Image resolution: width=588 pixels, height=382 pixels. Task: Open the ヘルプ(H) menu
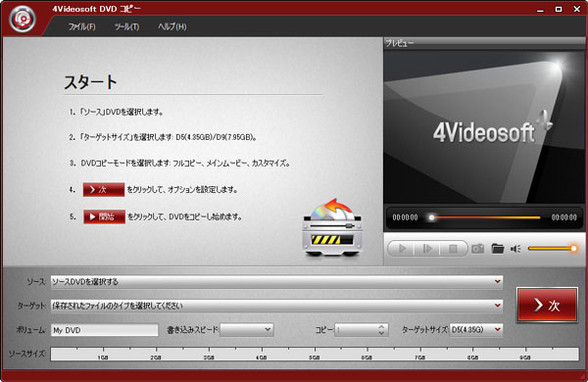[172, 26]
